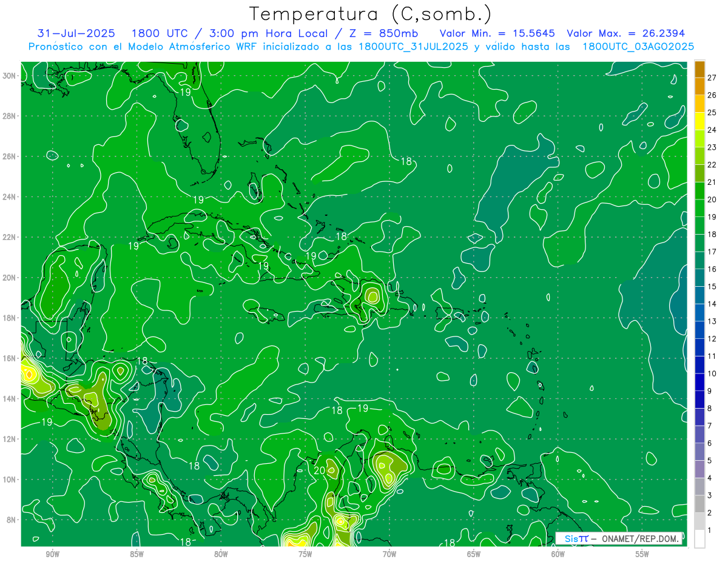
Task: Click the latitude axis label '30N'
Action: click(x=9, y=76)
